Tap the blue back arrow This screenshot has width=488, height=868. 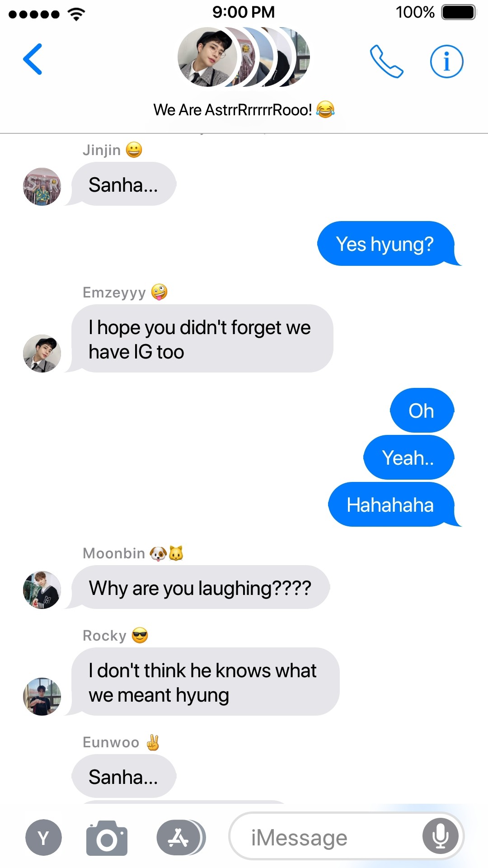[x=33, y=59]
